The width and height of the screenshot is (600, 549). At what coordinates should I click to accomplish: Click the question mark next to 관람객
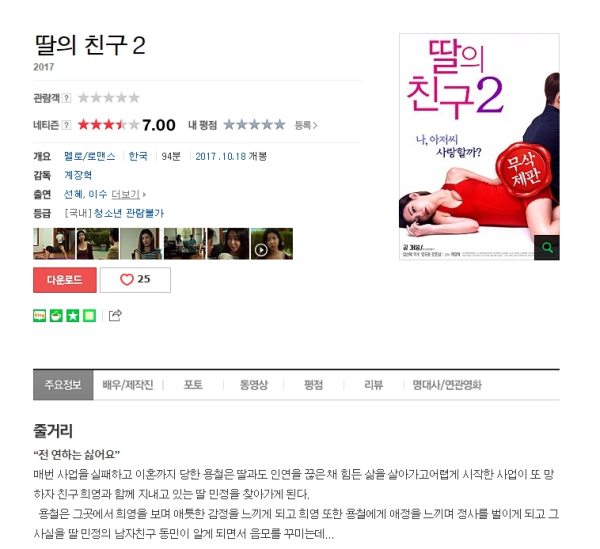click(67, 98)
